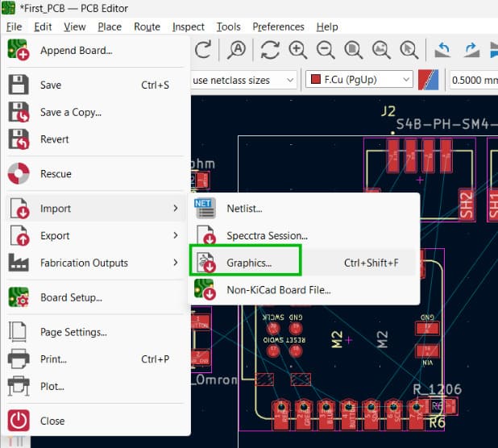
Task: Click the Redo toolbar icon
Action: click(x=203, y=50)
